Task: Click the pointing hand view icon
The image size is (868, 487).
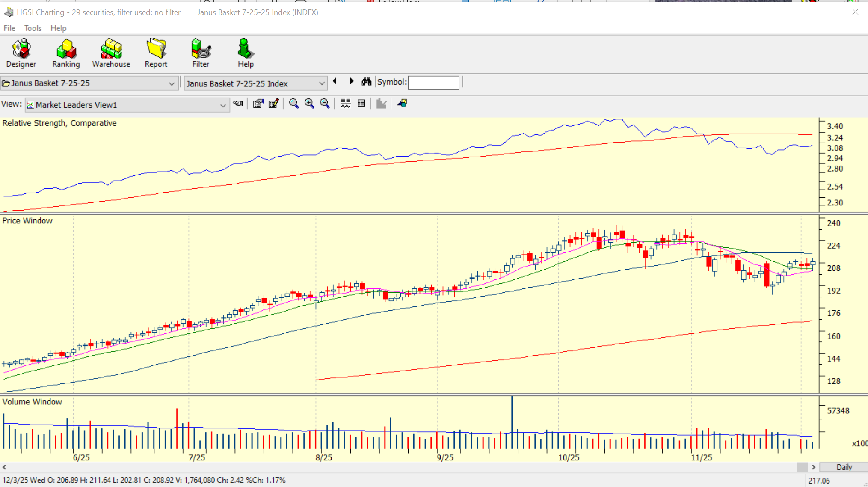Action: 238,104
